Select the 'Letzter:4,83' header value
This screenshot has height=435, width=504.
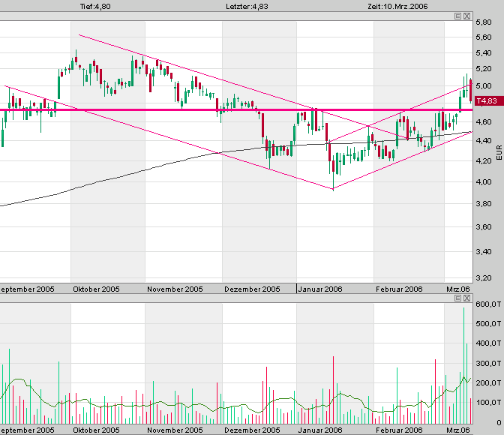pyautogui.click(x=247, y=7)
